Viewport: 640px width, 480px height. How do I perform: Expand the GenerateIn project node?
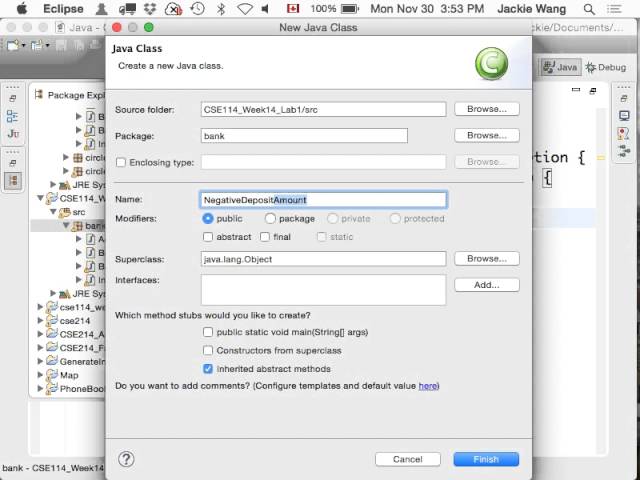click(x=40, y=361)
